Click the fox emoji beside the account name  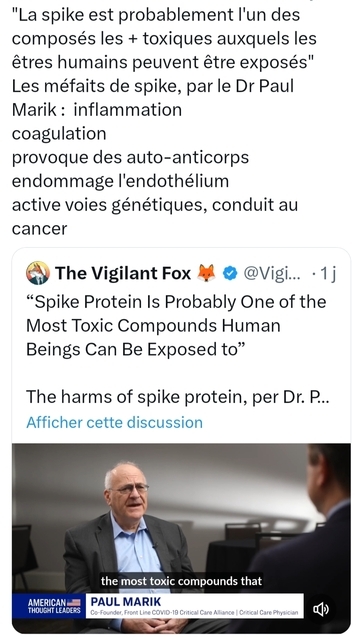click(206, 273)
